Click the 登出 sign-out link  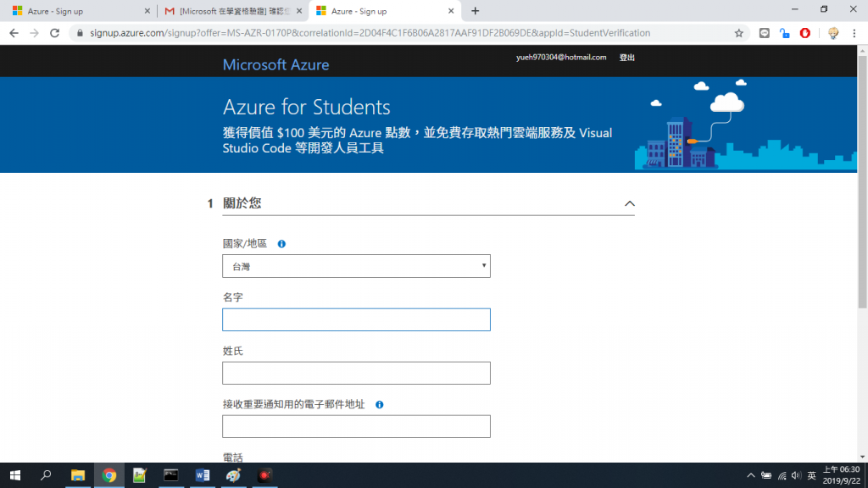(x=626, y=58)
